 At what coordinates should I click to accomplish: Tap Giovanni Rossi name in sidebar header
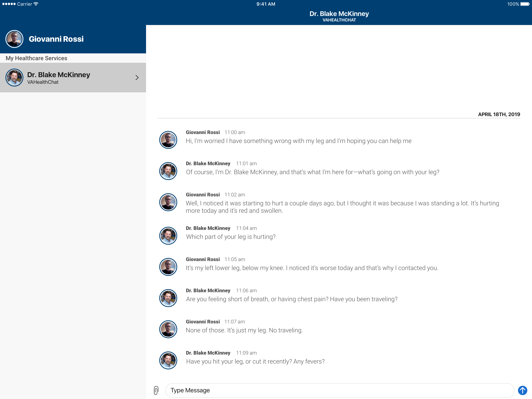[56, 39]
